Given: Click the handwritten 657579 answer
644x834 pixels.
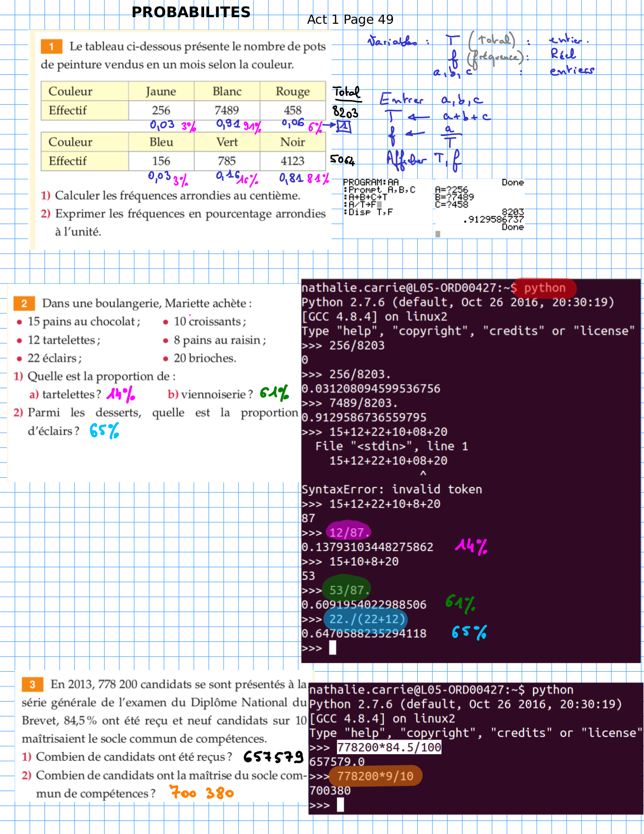Looking at the screenshot, I should click(273, 757).
